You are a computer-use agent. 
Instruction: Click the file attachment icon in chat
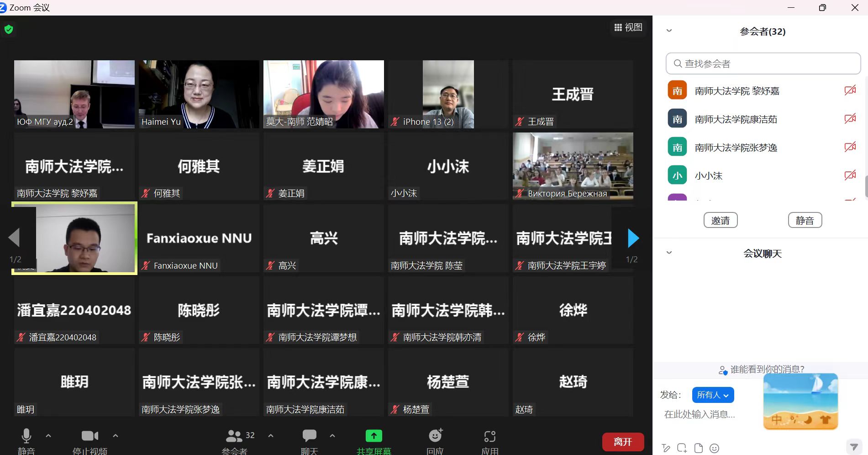pos(698,448)
